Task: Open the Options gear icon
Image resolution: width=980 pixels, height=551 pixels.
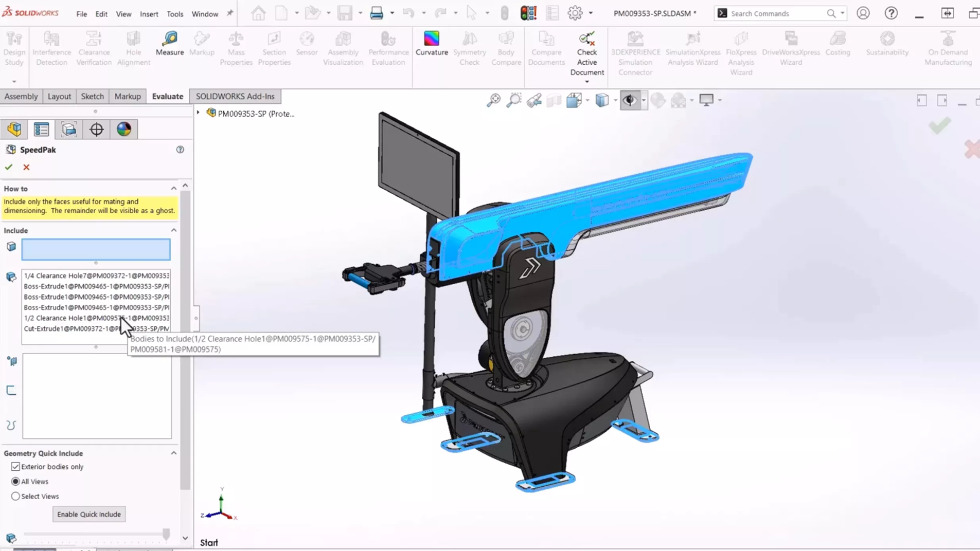Action: point(575,13)
